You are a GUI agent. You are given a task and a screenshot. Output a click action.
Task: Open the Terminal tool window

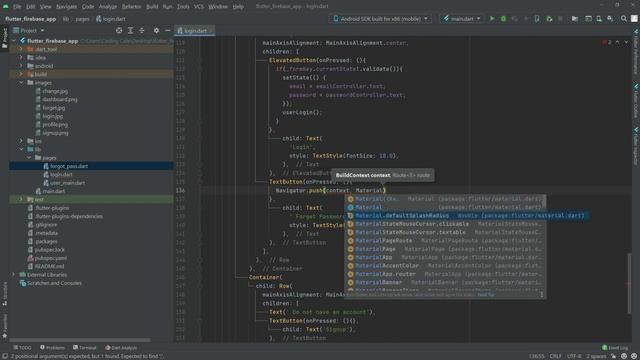84,348
